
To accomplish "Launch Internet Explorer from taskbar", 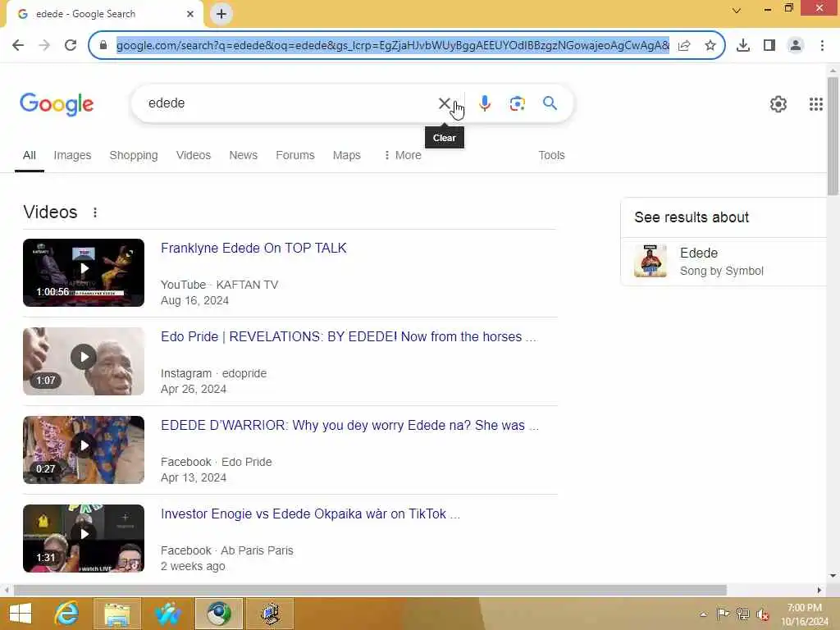I will click(66, 614).
